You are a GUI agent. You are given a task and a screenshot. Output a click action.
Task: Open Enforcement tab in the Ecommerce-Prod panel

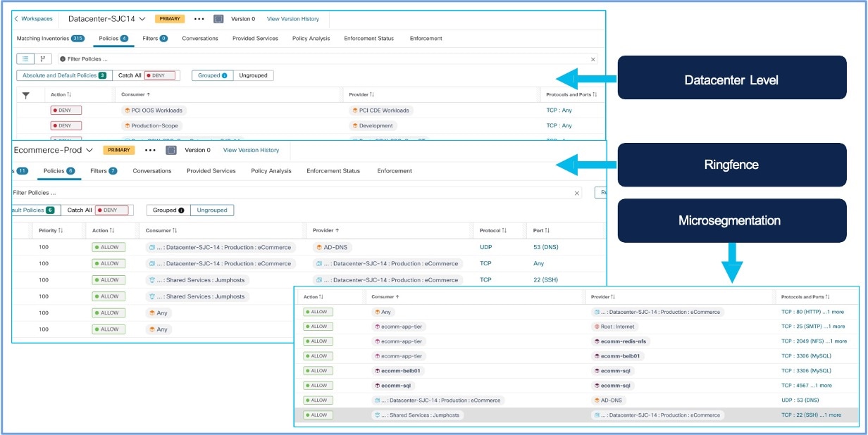click(x=395, y=171)
